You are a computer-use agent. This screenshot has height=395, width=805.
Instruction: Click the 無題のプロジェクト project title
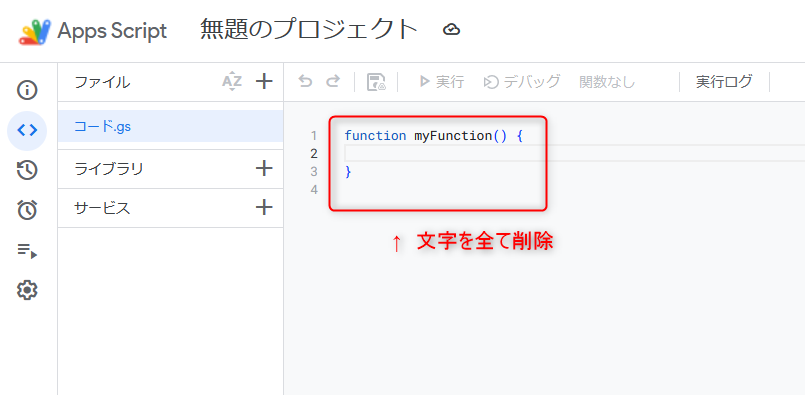309,30
